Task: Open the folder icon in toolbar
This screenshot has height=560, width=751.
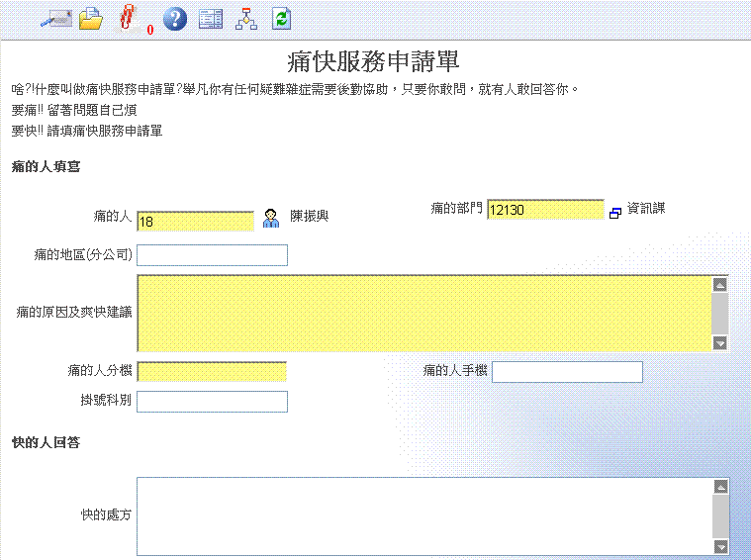Action: (x=91, y=19)
